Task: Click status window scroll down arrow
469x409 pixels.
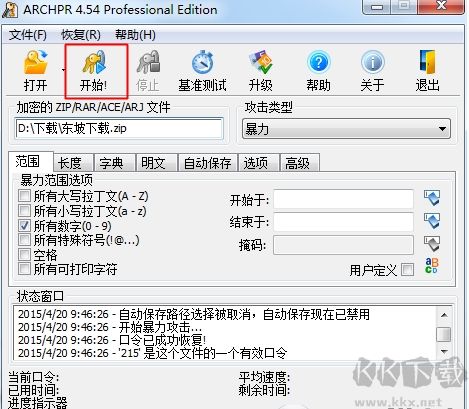Action: click(x=444, y=351)
